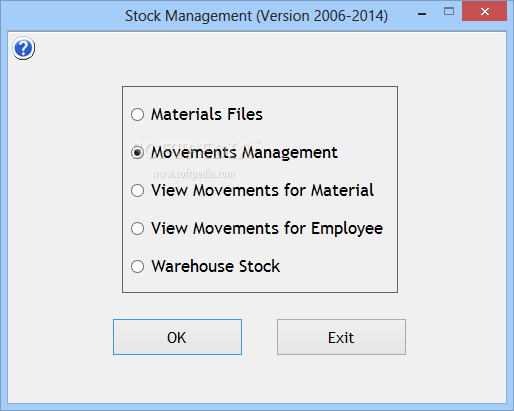Confirm the selection with the OK button
This screenshot has height=411, width=514.
point(177,337)
